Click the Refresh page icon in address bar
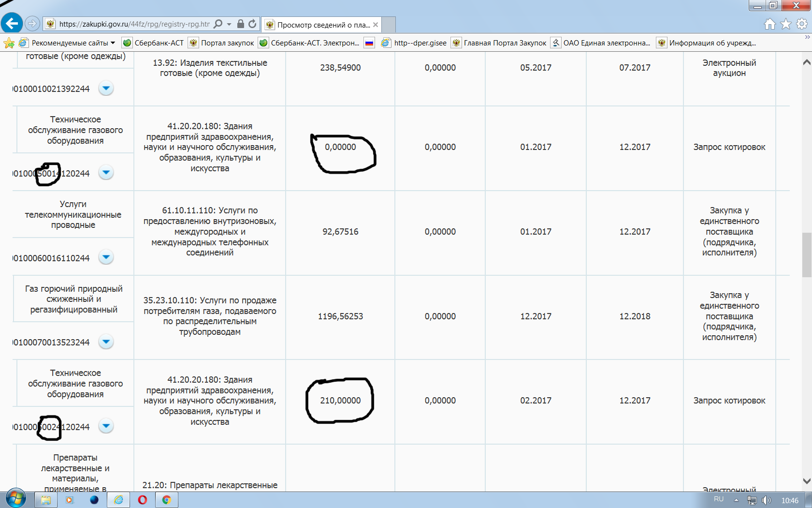Screen dimensions: 812x508 252,24
